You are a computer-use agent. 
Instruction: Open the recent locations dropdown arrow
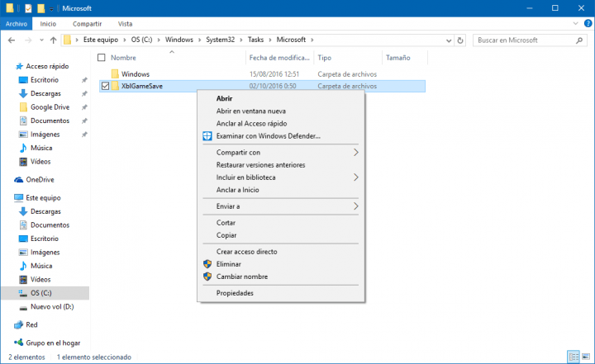[x=41, y=40]
